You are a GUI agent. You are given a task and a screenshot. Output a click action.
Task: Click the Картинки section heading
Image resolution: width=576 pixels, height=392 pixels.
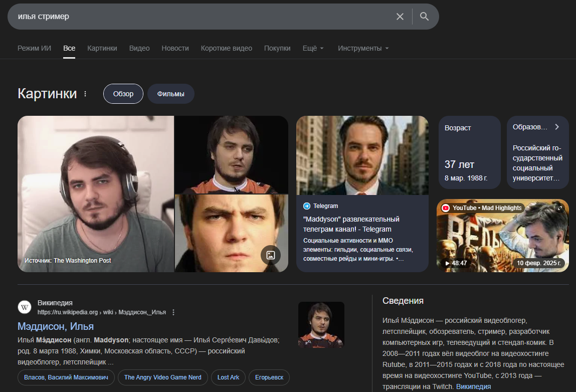pyautogui.click(x=47, y=94)
